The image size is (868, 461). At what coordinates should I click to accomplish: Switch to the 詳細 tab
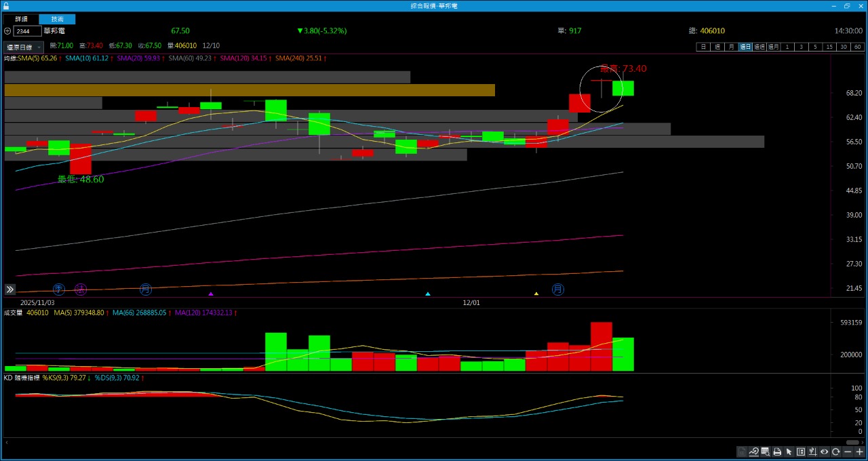(21, 20)
